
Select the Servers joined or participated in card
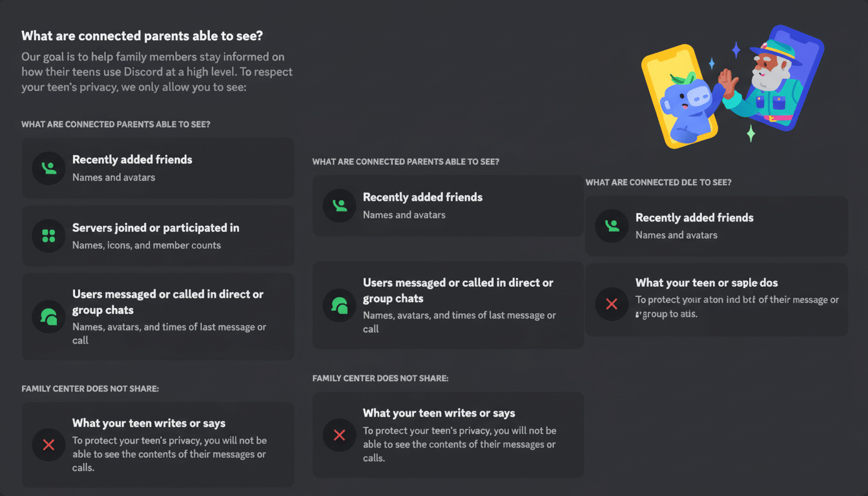coord(158,236)
